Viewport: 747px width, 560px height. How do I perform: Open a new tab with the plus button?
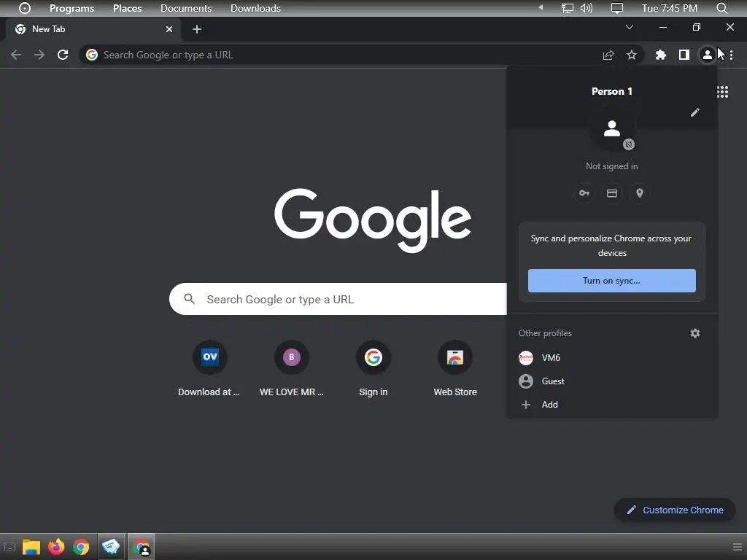197,29
